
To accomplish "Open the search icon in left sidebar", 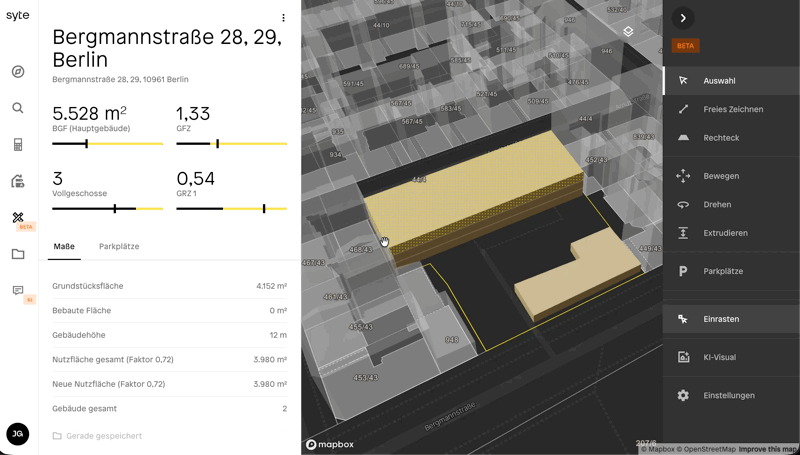I will (18, 108).
